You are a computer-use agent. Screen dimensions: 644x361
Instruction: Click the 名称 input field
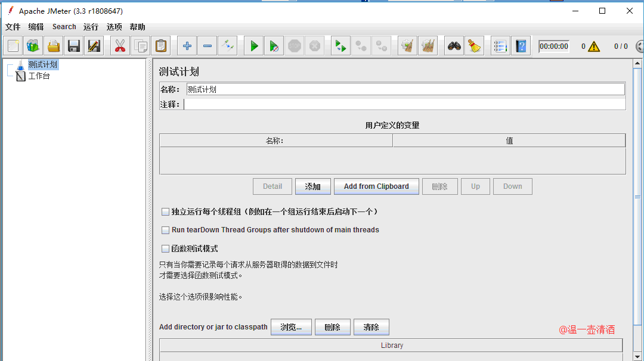tap(405, 89)
